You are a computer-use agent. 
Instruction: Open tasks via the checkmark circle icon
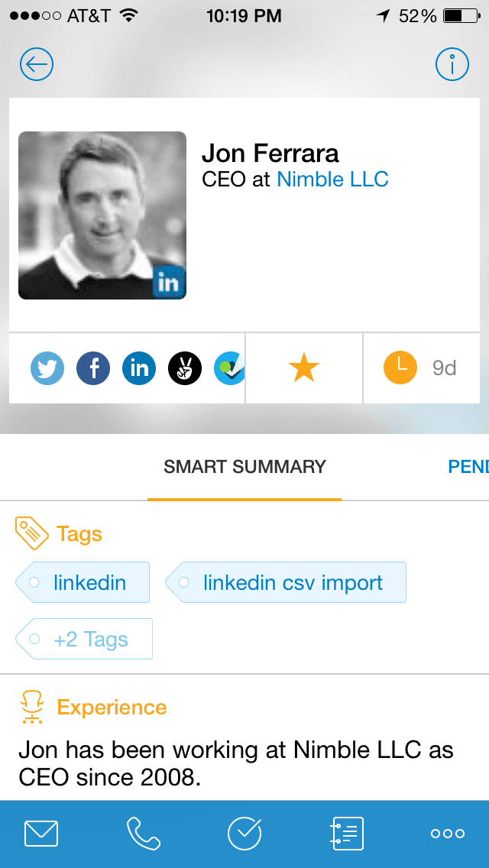(x=244, y=833)
